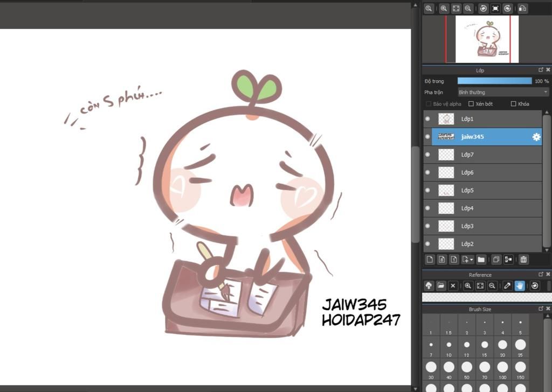Viewport: 552px width, 392px height.
Task: Add a new layer folder
Action: tap(481, 260)
